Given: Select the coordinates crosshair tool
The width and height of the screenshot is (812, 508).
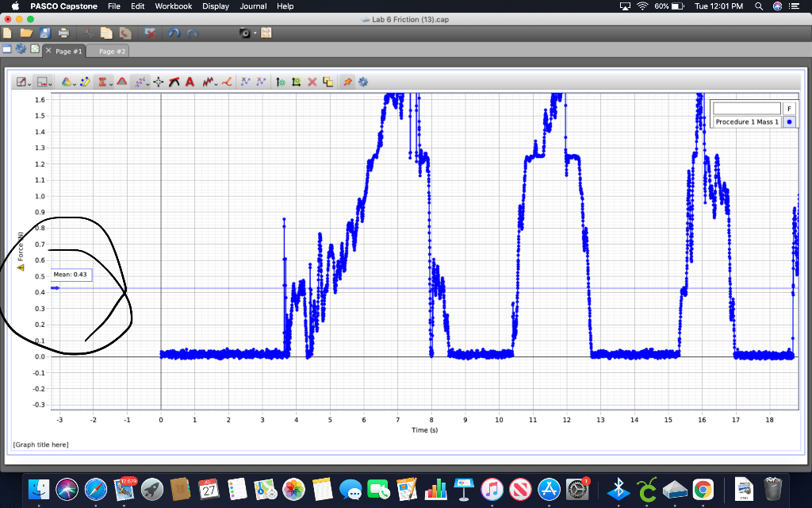Looking at the screenshot, I should (x=159, y=82).
